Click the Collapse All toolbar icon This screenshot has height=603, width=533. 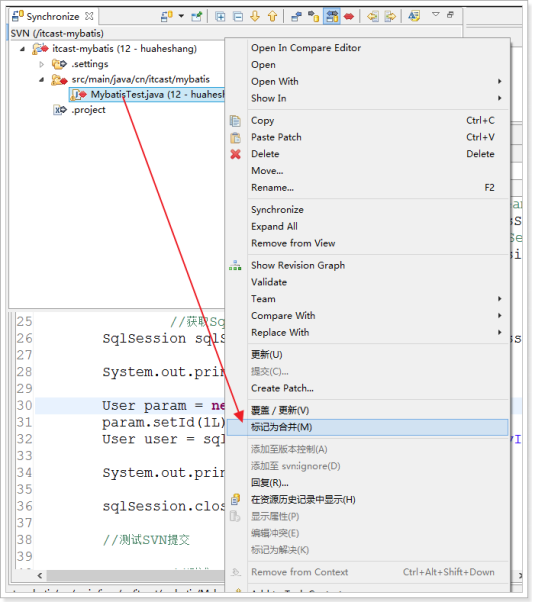click(x=238, y=17)
